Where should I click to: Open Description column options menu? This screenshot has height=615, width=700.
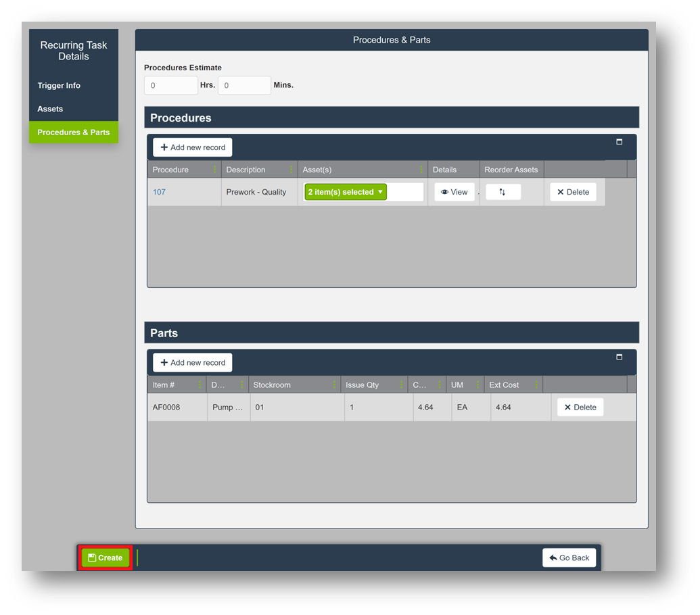pos(291,170)
